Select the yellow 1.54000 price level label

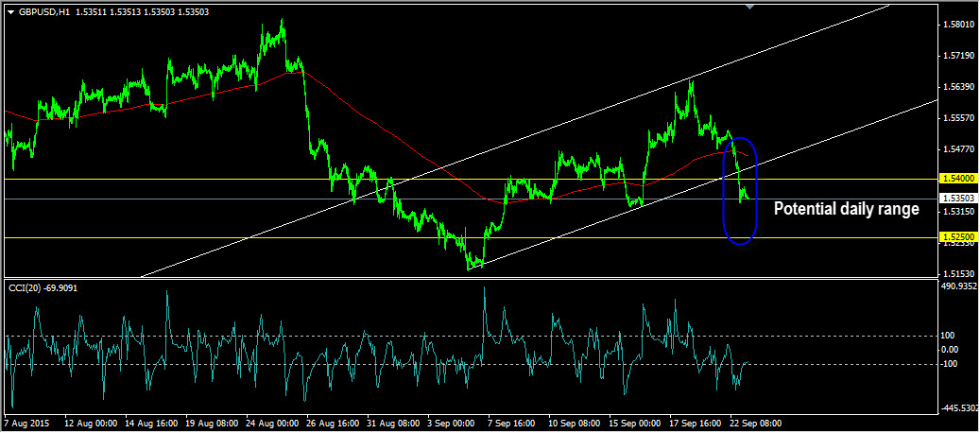click(957, 178)
